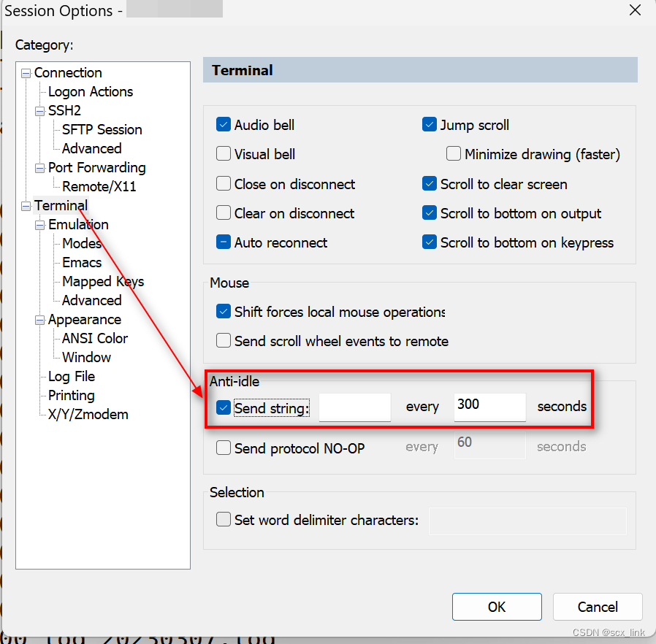Confirm settings with the OK button
This screenshot has height=644, width=656.
click(x=497, y=607)
